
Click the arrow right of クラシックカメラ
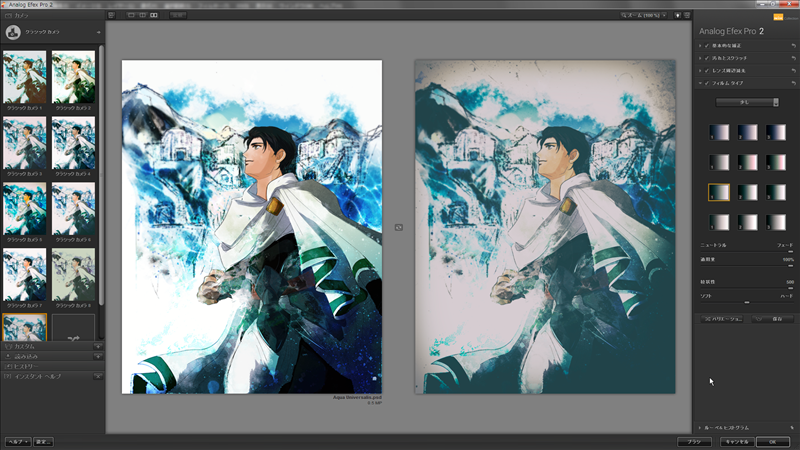point(98,32)
